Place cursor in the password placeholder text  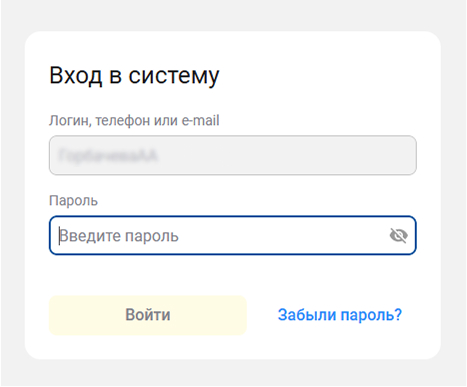point(119,236)
